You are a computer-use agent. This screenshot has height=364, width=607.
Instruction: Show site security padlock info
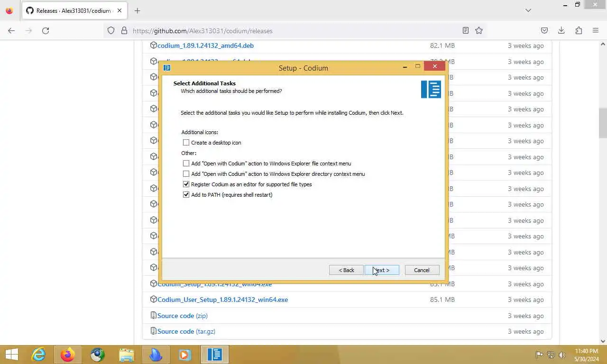tap(124, 31)
